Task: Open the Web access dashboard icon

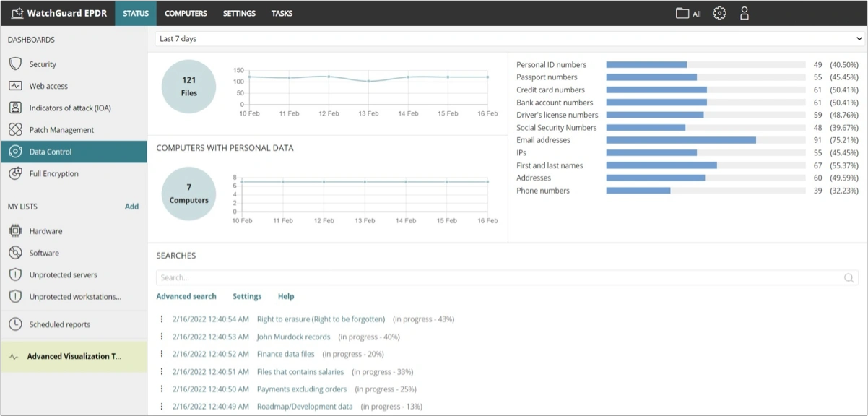Action: point(15,86)
